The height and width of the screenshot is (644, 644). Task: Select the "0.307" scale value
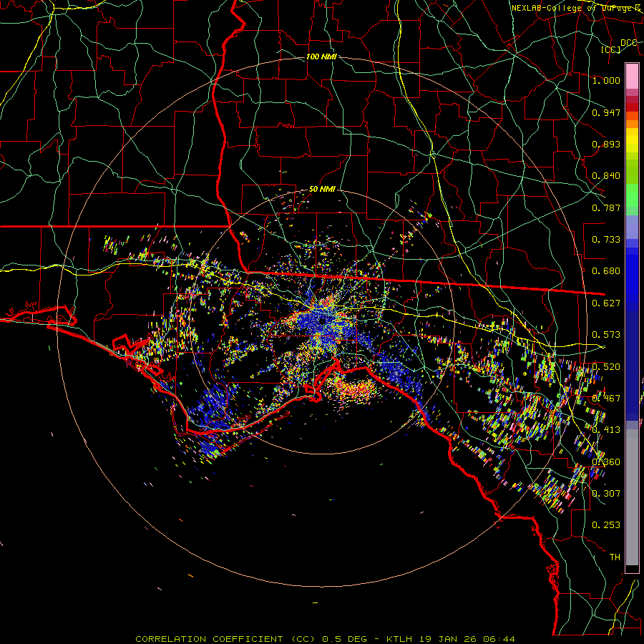606,493
